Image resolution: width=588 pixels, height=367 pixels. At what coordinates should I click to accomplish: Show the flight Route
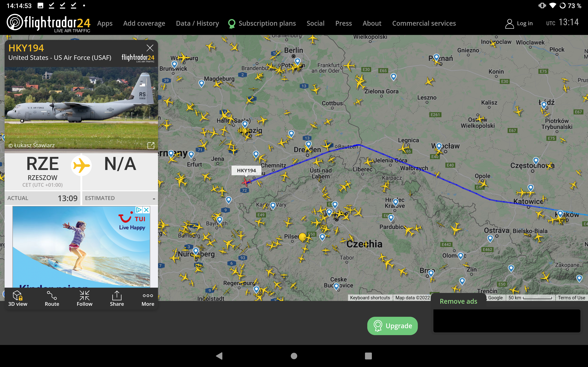[x=52, y=299]
